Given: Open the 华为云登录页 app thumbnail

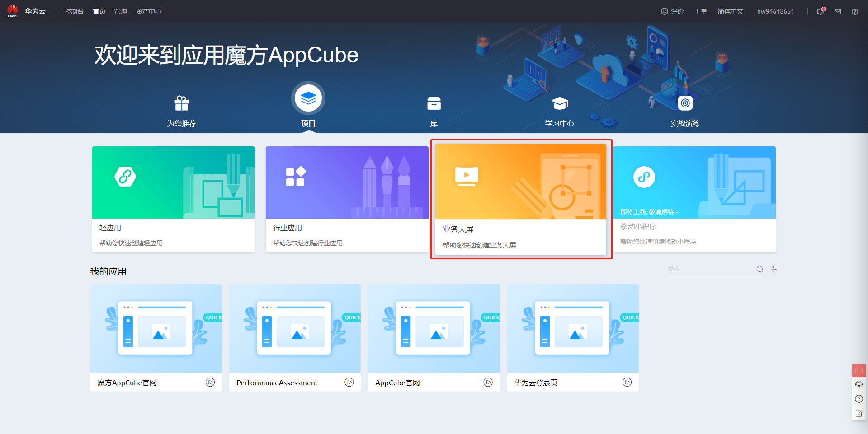Looking at the screenshot, I should [573, 328].
